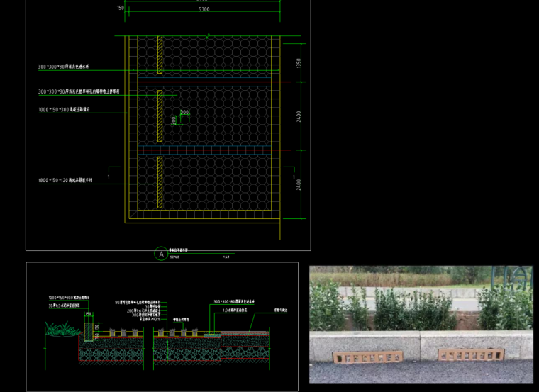Select the upper 2400 vertical dimension
The image size is (539, 392).
[299, 116]
